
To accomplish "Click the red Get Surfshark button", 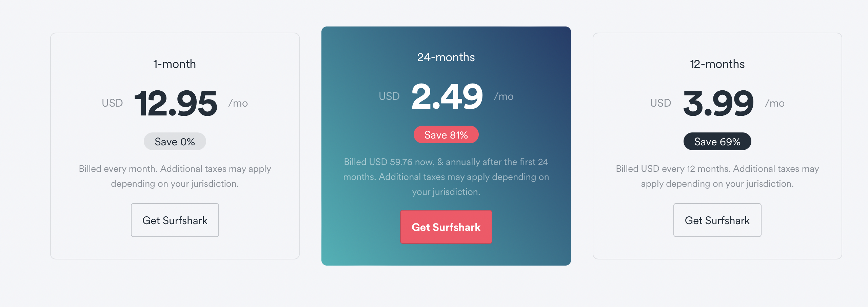I will [x=446, y=227].
